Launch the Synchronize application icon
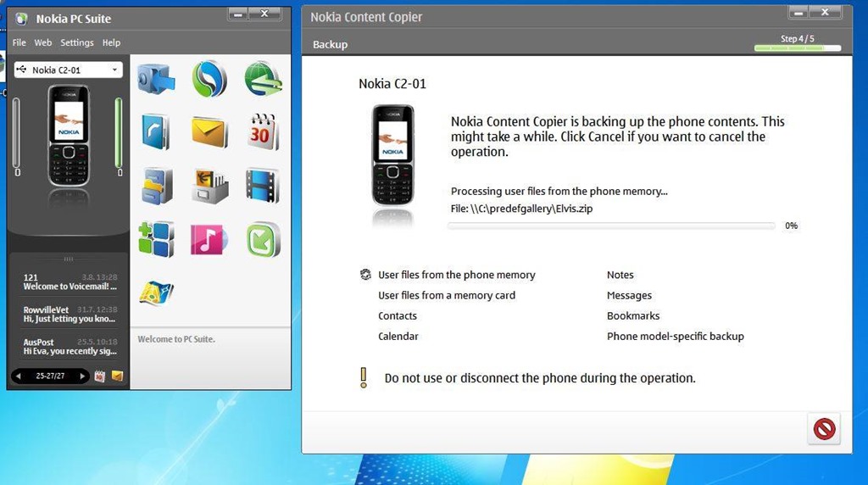 pos(209,80)
